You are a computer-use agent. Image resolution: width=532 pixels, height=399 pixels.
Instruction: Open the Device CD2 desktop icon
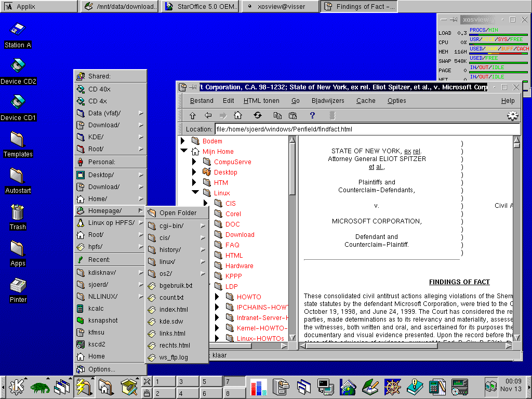click(x=18, y=65)
